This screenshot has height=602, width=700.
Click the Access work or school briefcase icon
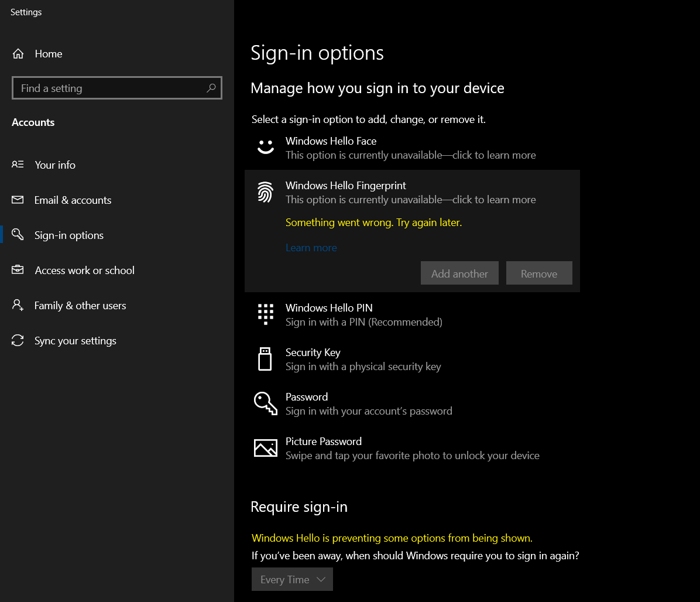(18, 270)
